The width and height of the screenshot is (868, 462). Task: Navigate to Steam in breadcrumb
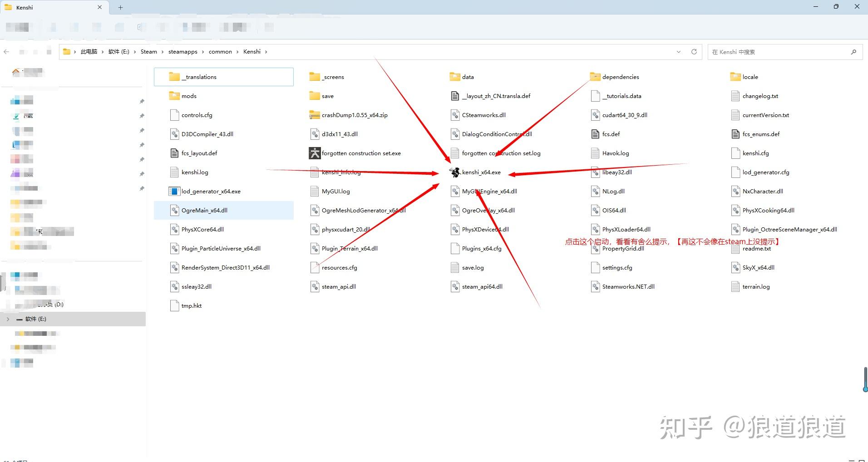click(x=149, y=52)
